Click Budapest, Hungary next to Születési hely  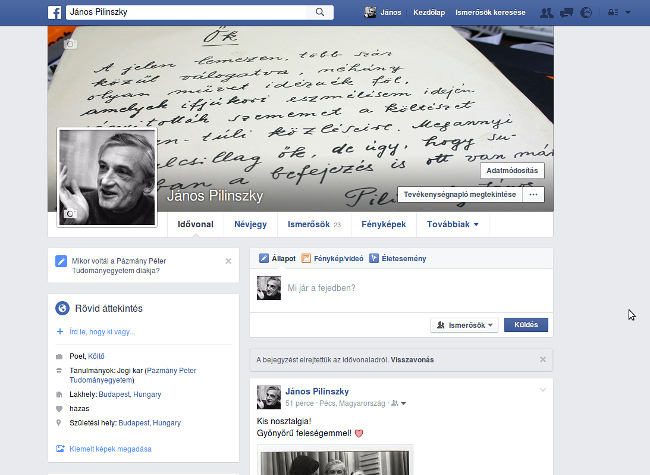(x=150, y=423)
